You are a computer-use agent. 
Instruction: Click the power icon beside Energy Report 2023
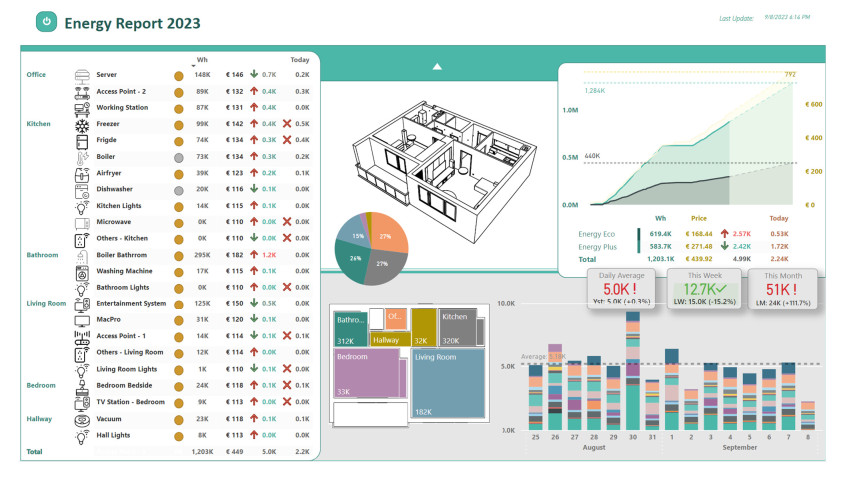(46, 22)
